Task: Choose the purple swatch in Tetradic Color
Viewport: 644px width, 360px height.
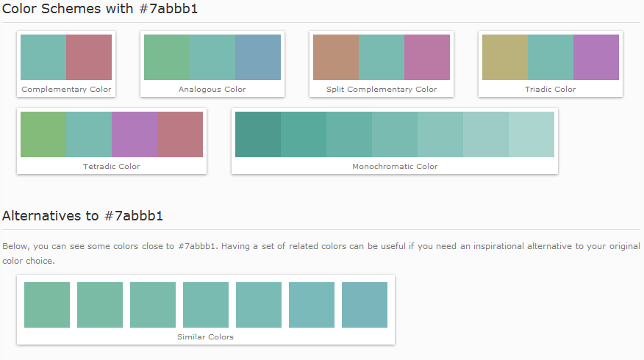Action: coord(135,134)
